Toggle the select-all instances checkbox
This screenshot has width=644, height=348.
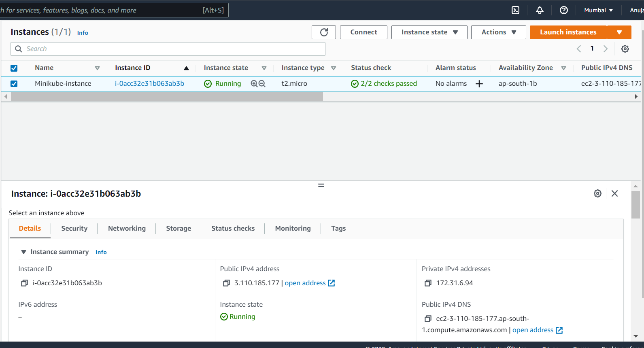(x=14, y=68)
